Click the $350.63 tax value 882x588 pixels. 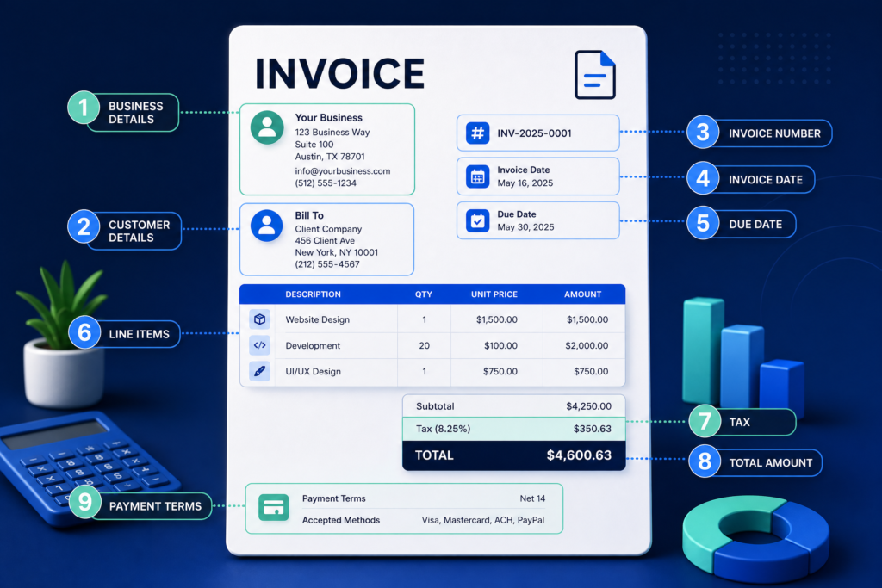point(592,429)
